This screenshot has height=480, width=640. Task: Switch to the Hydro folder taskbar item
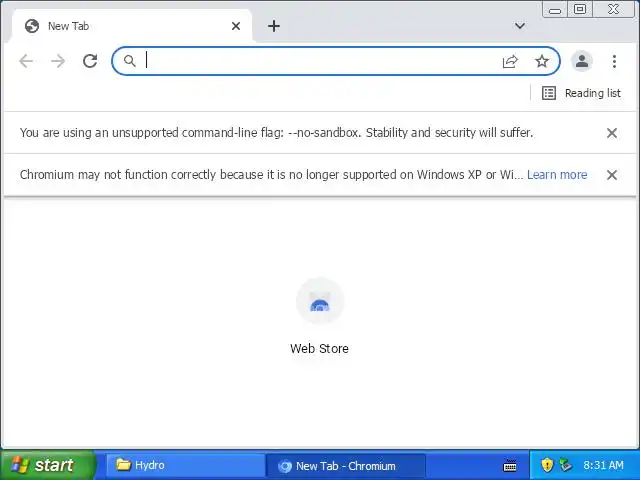tap(185, 465)
